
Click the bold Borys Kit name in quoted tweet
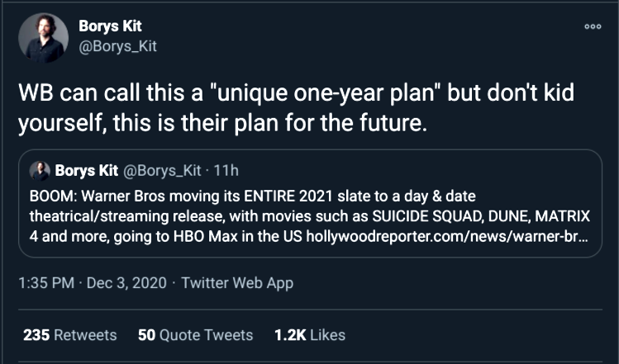coord(85,171)
